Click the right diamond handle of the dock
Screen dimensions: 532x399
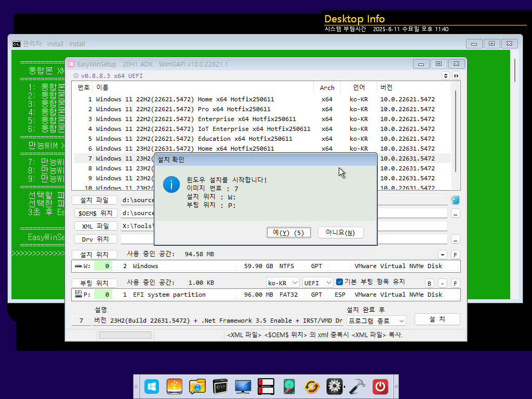point(396,387)
